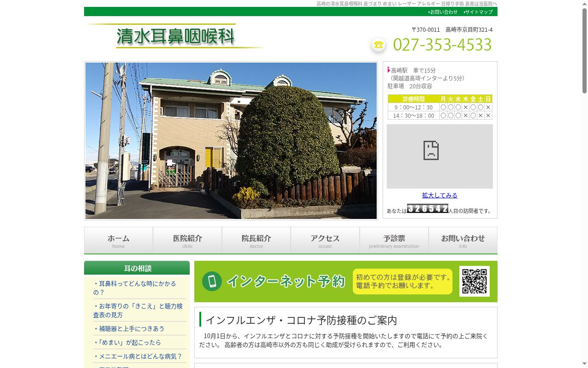Click the 14：30〜18：00 hours cell

(x=413, y=115)
